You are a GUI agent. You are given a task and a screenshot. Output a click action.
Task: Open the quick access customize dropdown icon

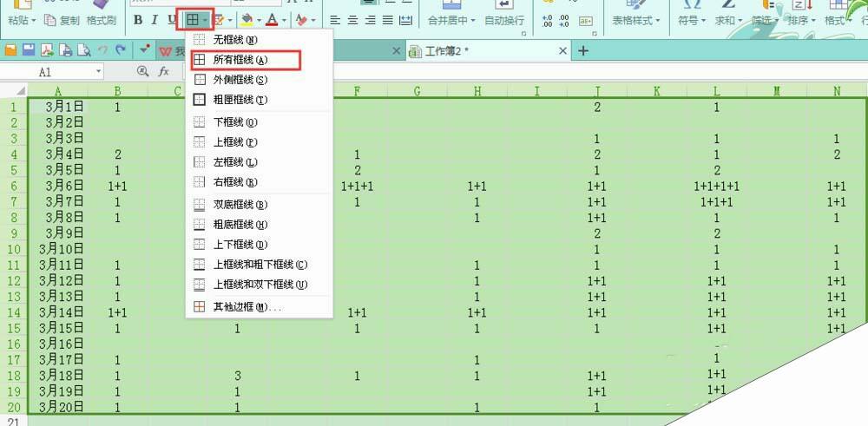tap(144, 49)
